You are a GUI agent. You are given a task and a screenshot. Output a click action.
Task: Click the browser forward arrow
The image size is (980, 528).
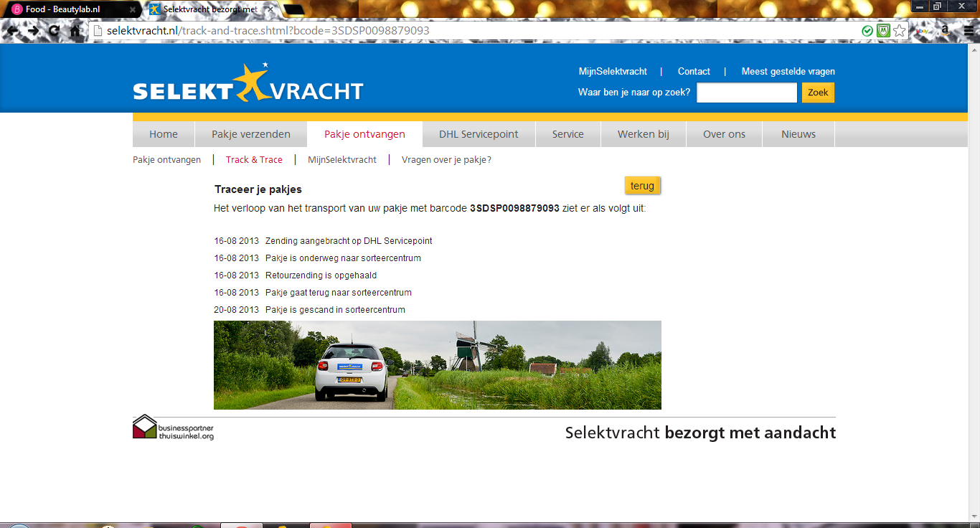coord(34,31)
